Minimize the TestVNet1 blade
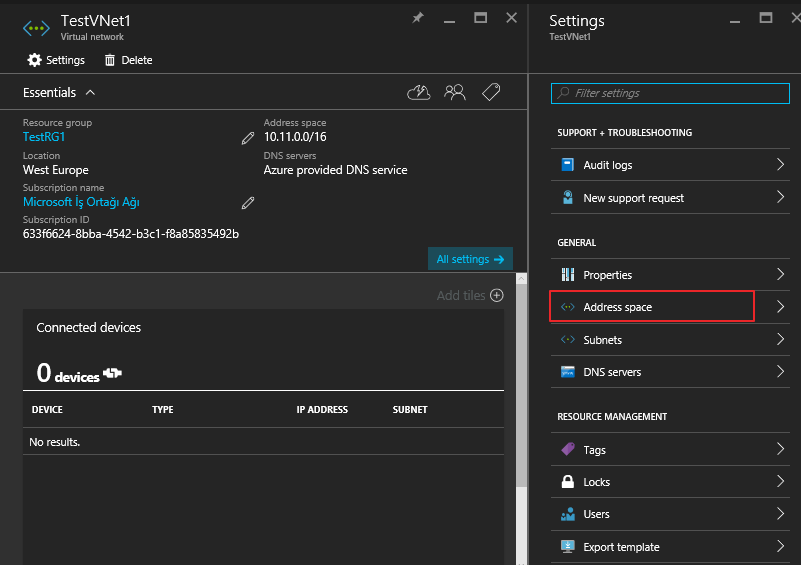Screen dimensions: 801x565 [x=449, y=20]
